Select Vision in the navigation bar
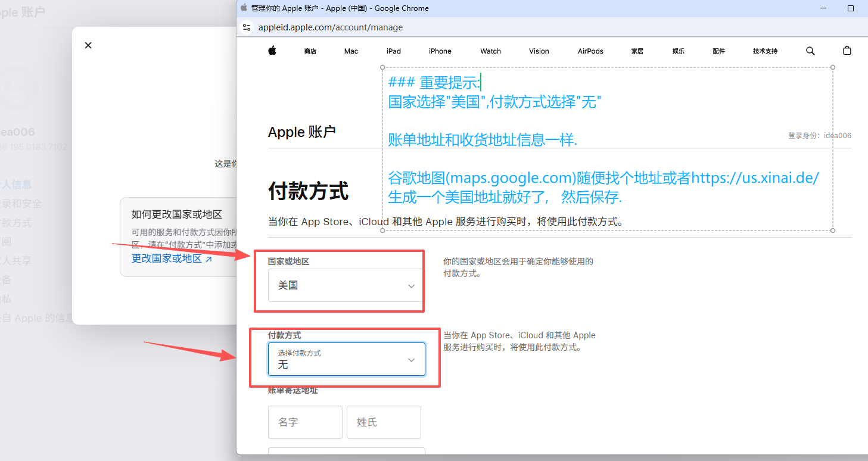Image resolution: width=868 pixels, height=461 pixels. pos(539,51)
